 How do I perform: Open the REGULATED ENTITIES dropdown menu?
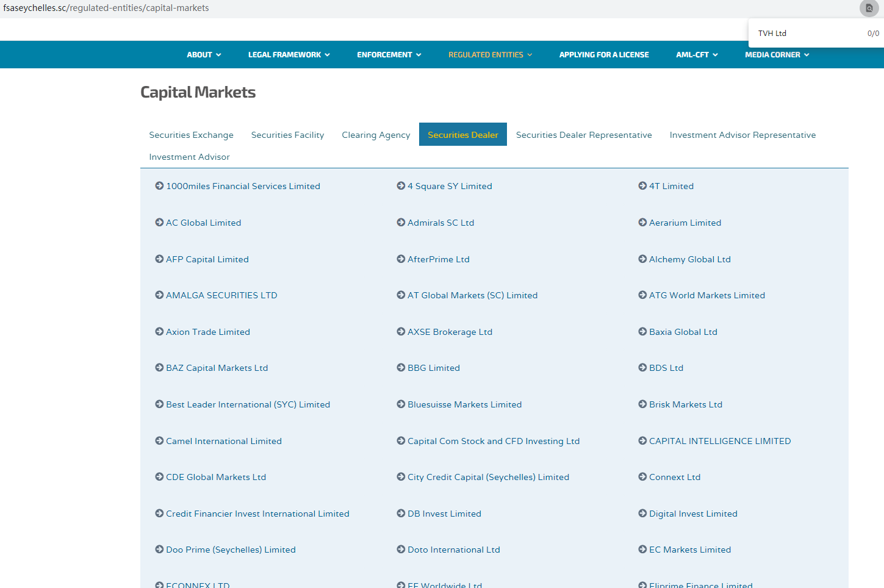pos(491,55)
